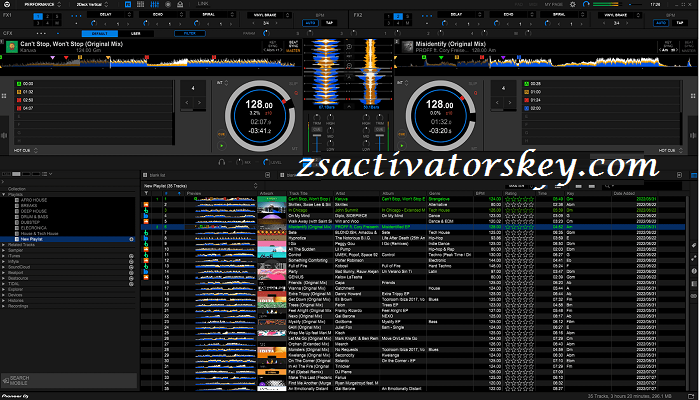Image resolution: width=700 pixels, height=400 pixels.
Task: Click the rekordbox logo in the top-left corner
Action: 7,4
